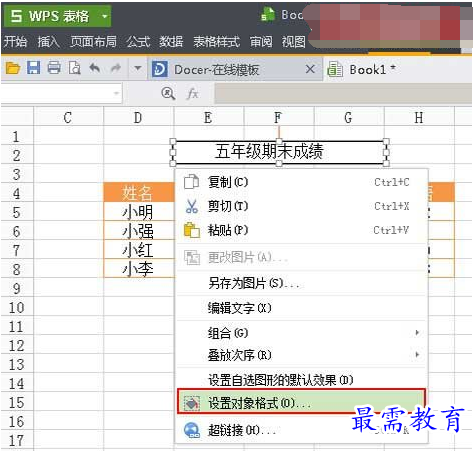
Task: Choose 粘贴(P) from the context menu
Action: [301, 230]
